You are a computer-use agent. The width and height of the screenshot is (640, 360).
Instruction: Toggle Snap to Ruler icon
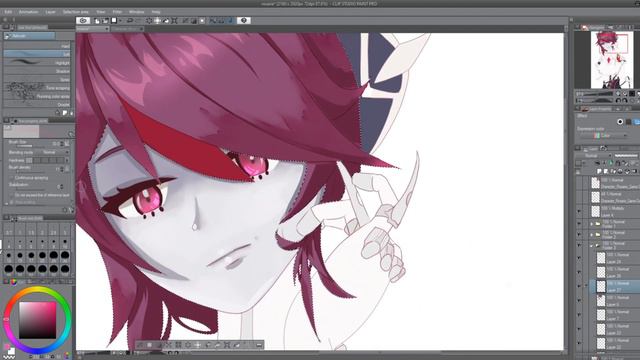(213, 20)
